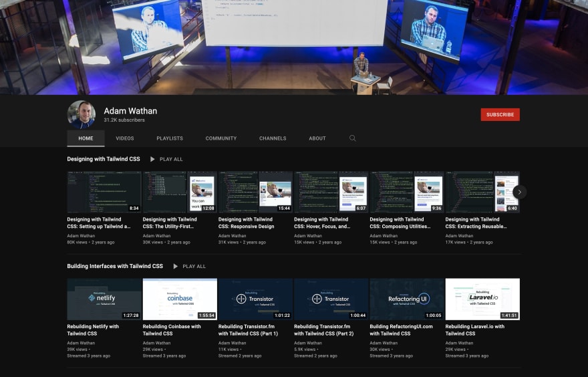Open Designing with Tailwind CSS playlist title
Image resolution: width=588 pixels, height=377 pixels.
click(104, 159)
